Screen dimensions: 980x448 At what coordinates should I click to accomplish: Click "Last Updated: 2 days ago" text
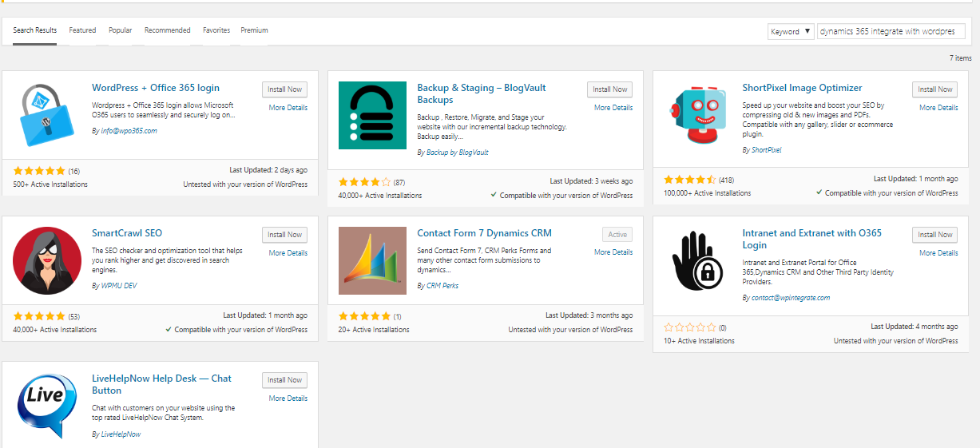[x=268, y=170]
